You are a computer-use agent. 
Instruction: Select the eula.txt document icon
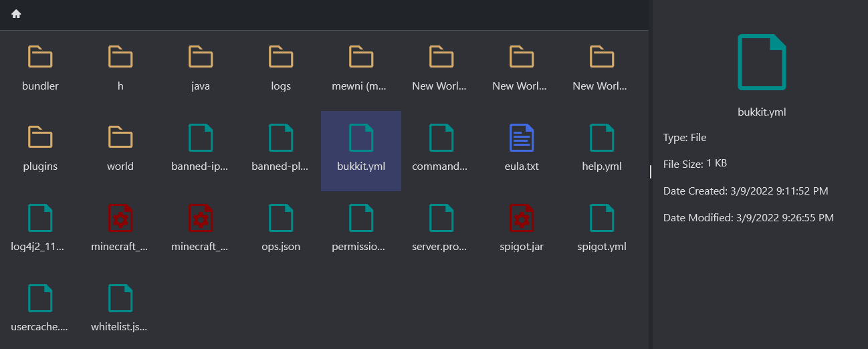(522, 138)
